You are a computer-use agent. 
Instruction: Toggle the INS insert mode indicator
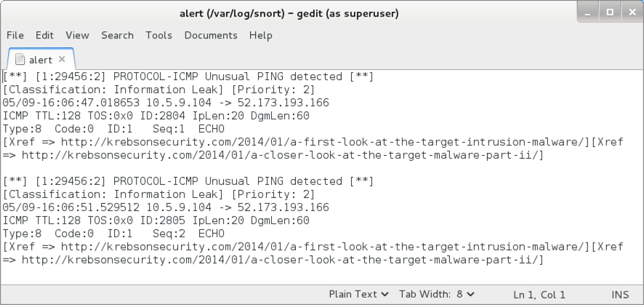coord(620,295)
